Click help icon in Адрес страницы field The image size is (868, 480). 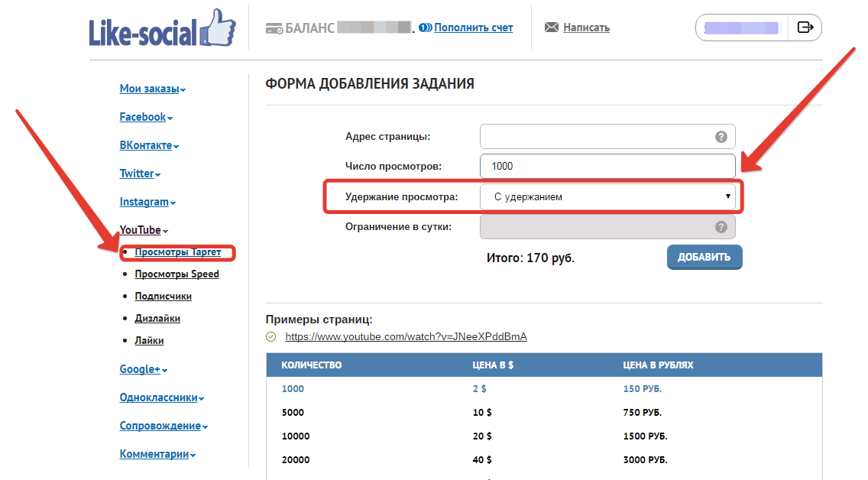point(721,137)
